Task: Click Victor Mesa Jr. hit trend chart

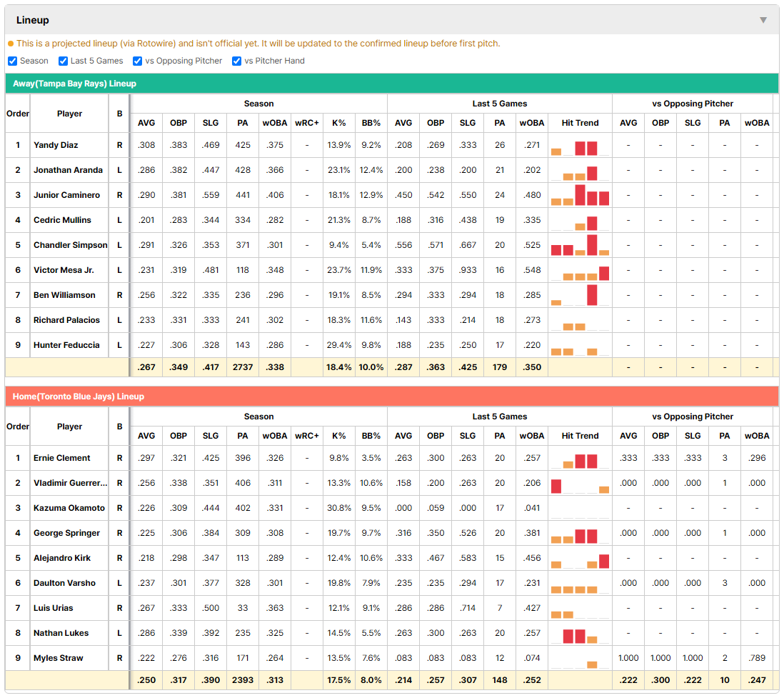Action: [580, 271]
